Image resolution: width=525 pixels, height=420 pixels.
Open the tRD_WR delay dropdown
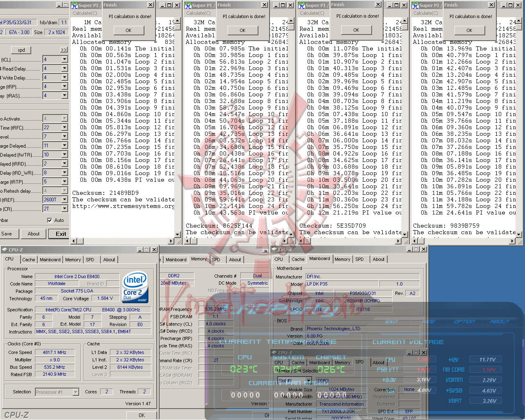click(x=64, y=173)
